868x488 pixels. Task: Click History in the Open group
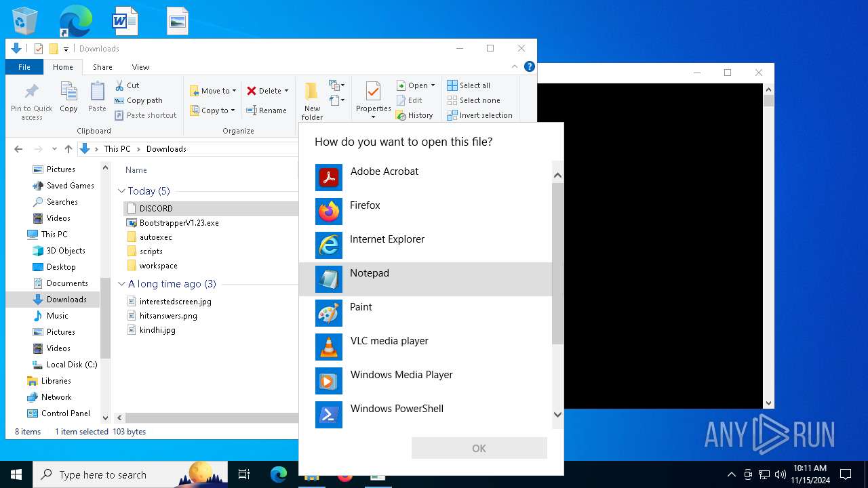[414, 115]
